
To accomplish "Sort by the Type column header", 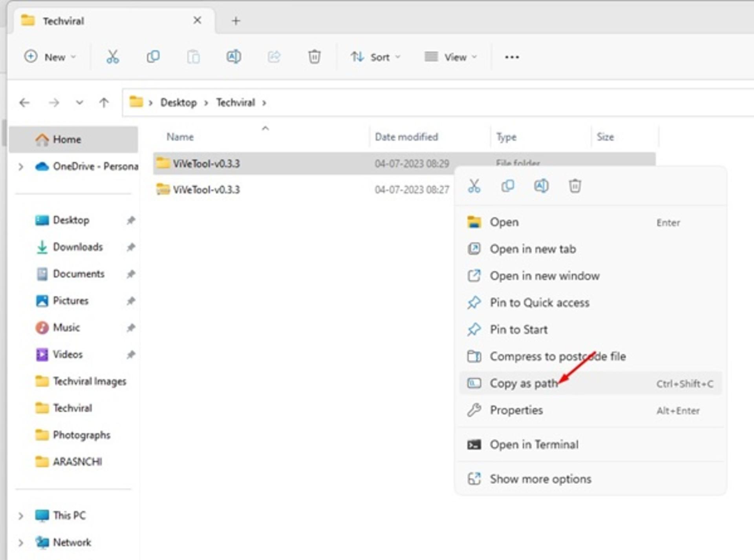I will [x=506, y=137].
